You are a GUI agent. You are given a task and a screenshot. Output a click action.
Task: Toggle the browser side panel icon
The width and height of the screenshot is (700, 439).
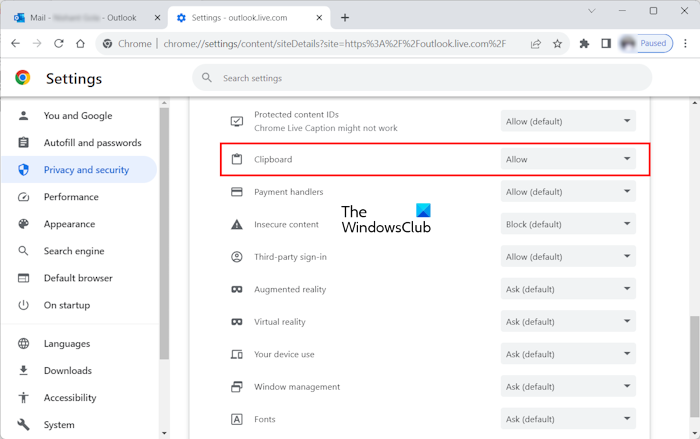pyautogui.click(x=606, y=43)
